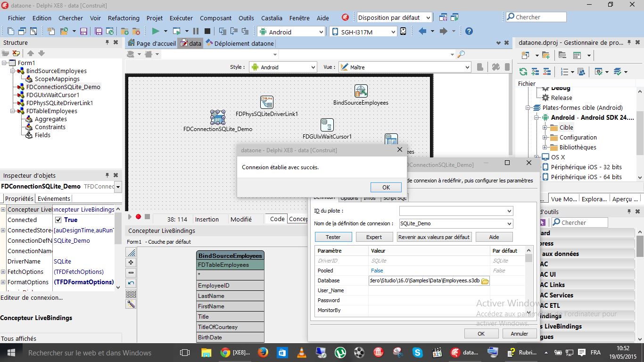644x362 pixels.
Task: Click the Pooled False value
Action: click(x=377, y=271)
